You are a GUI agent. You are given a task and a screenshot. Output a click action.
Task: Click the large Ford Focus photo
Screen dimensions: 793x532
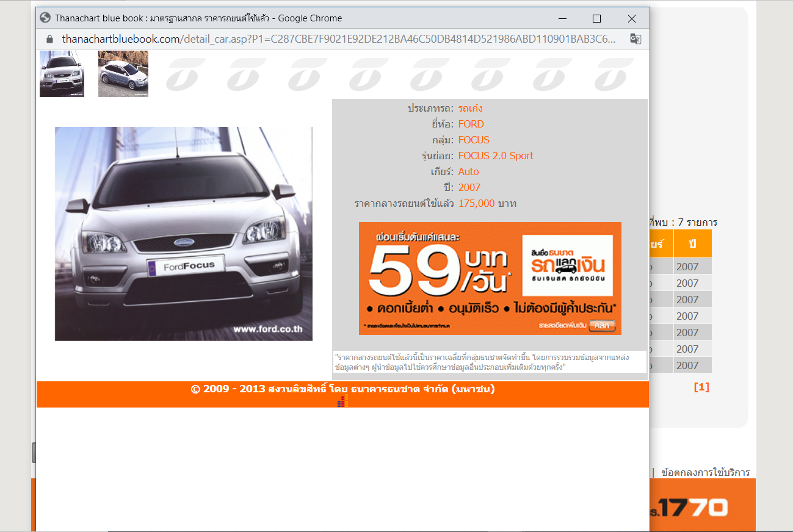click(x=184, y=234)
